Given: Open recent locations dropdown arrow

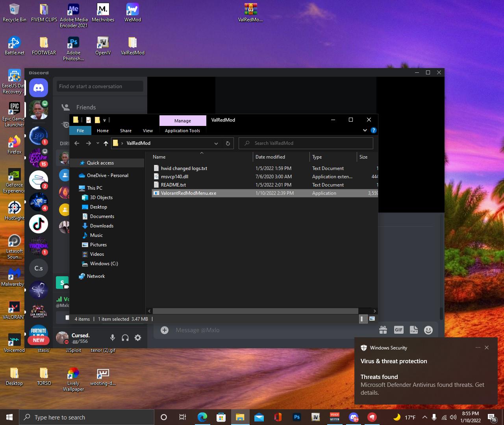Looking at the screenshot, I should 98,143.
